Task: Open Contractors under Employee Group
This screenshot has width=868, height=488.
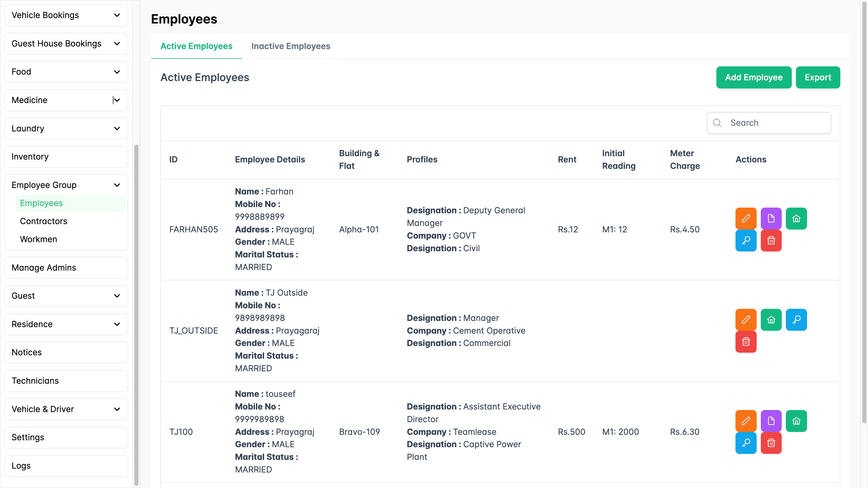Action: tap(43, 221)
